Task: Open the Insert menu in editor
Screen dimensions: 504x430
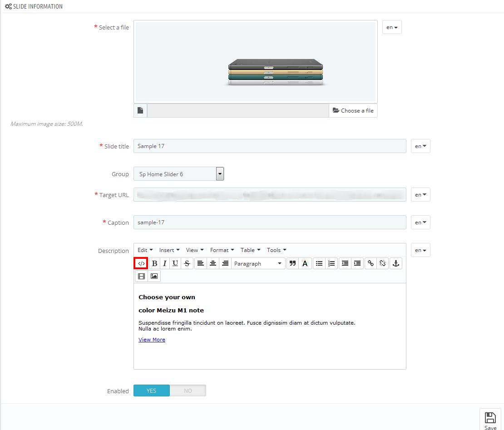Action: pyautogui.click(x=169, y=250)
